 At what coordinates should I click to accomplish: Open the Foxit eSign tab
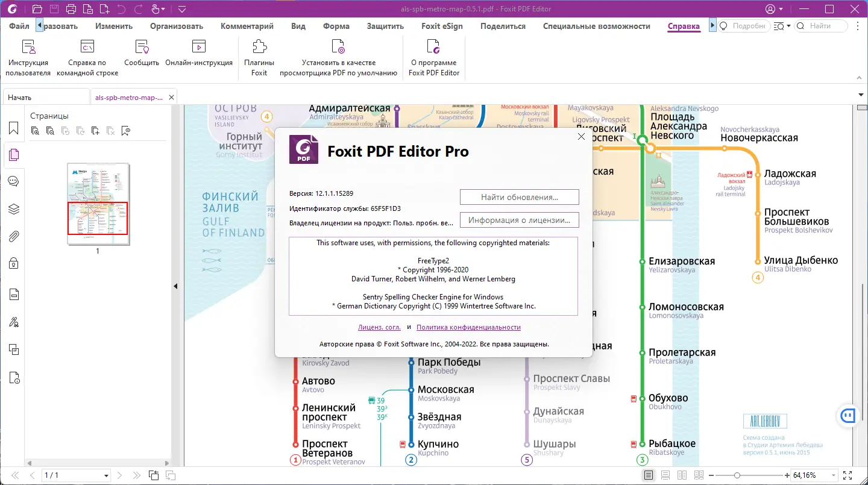(442, 26)
